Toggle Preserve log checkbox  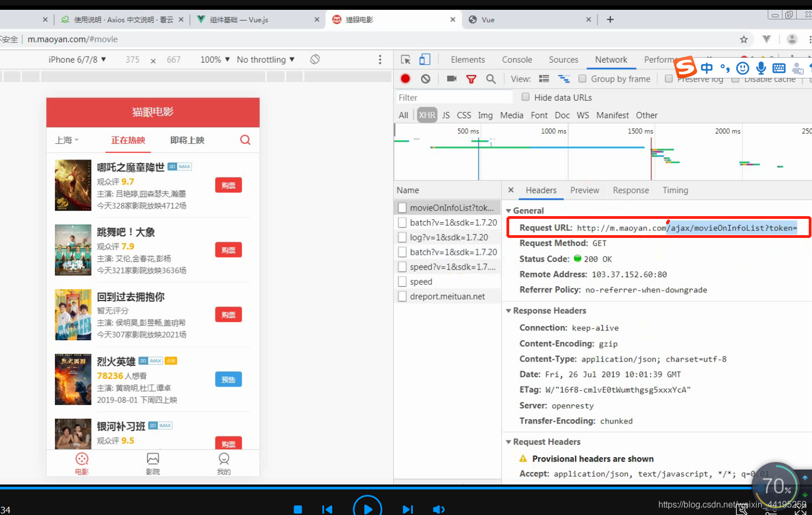(669, 79)
